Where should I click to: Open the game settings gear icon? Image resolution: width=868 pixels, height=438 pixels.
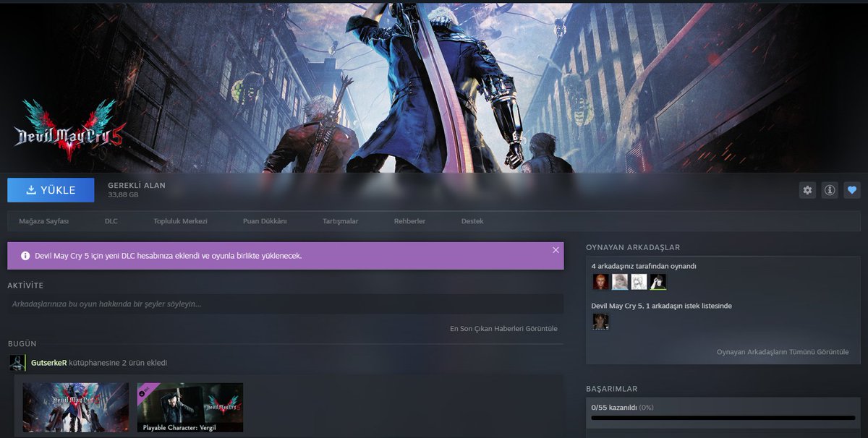[807, 190]
